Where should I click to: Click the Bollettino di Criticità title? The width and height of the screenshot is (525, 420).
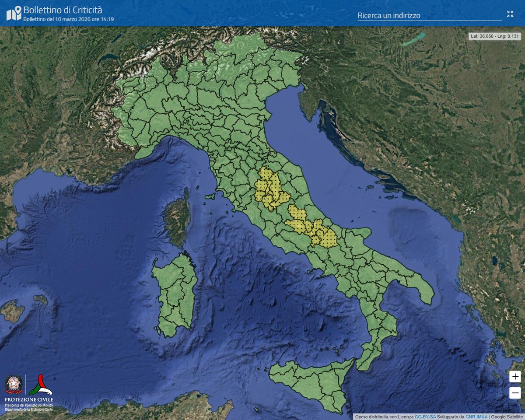63,10
